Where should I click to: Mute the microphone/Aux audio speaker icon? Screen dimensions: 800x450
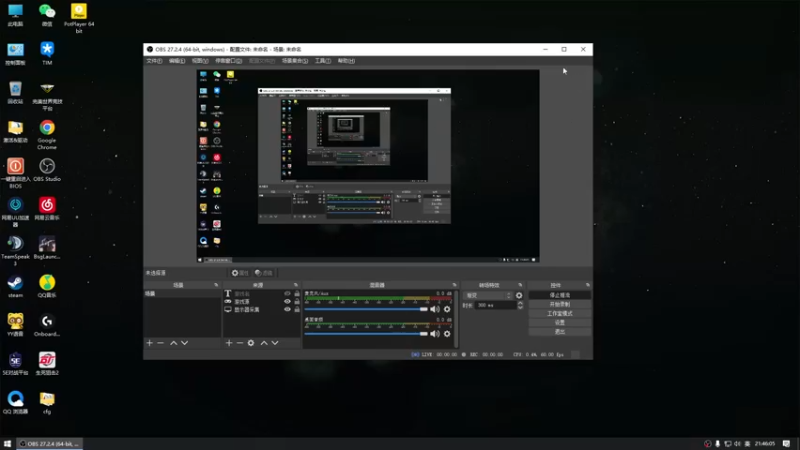(x=435, y=309)
